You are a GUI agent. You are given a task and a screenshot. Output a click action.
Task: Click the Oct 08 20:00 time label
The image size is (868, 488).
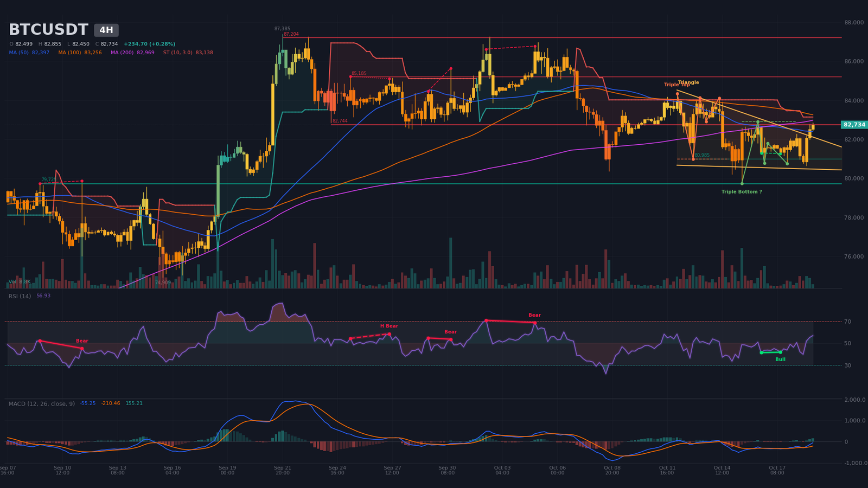point(612,470)
